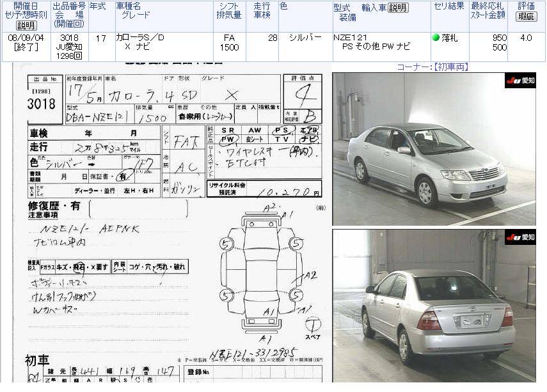Viewport: 547px width, 392px height.
Task: Select displacement 1500 in the table row
Action: pyautogui.click(x=229, y=47)
